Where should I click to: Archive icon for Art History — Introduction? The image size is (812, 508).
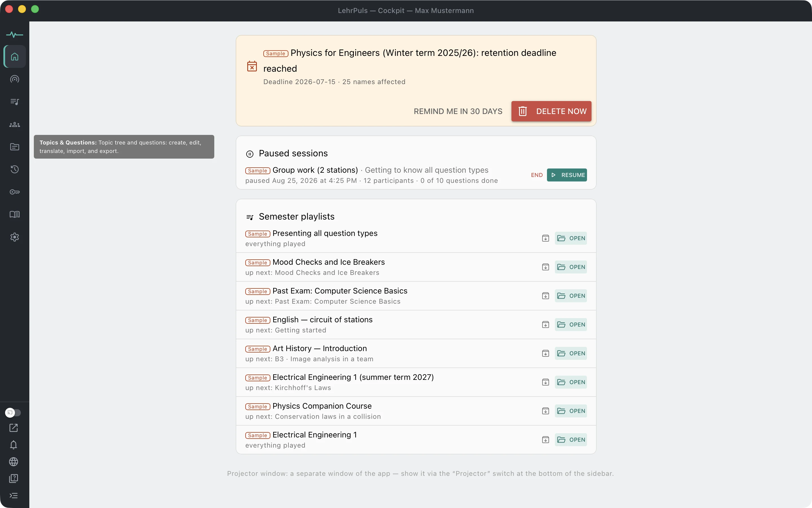coord(545,353)
